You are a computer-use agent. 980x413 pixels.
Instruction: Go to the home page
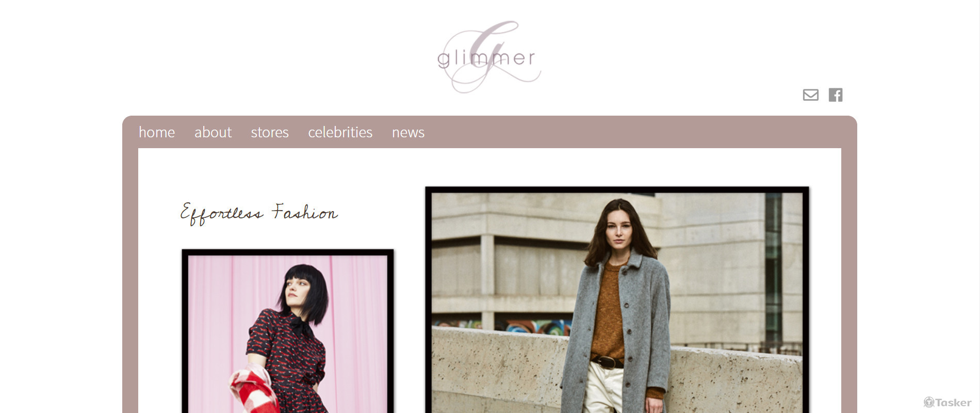[x=157, y=132]
